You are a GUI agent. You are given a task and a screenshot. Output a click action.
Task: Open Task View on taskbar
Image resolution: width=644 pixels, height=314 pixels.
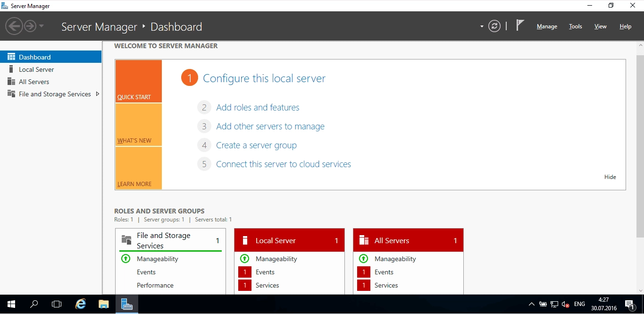click(x=57, y=304)
